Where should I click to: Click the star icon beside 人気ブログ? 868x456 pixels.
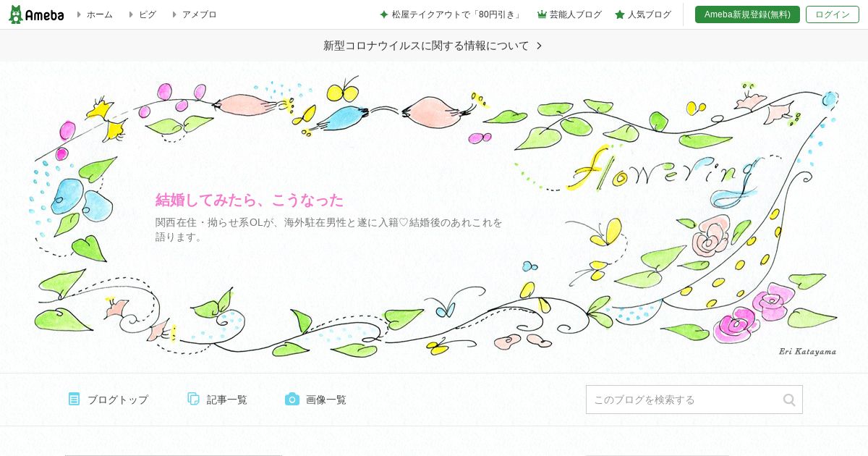coord(620,14)
